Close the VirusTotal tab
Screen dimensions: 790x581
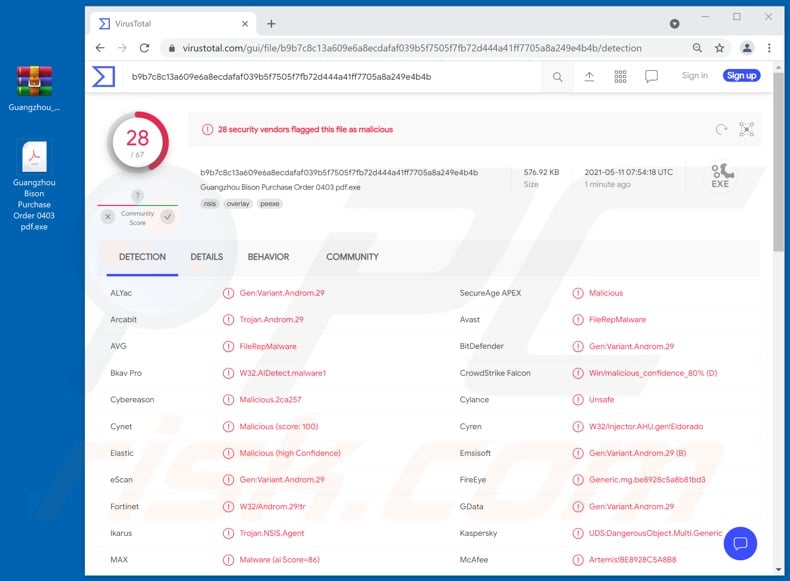point(245,24)
